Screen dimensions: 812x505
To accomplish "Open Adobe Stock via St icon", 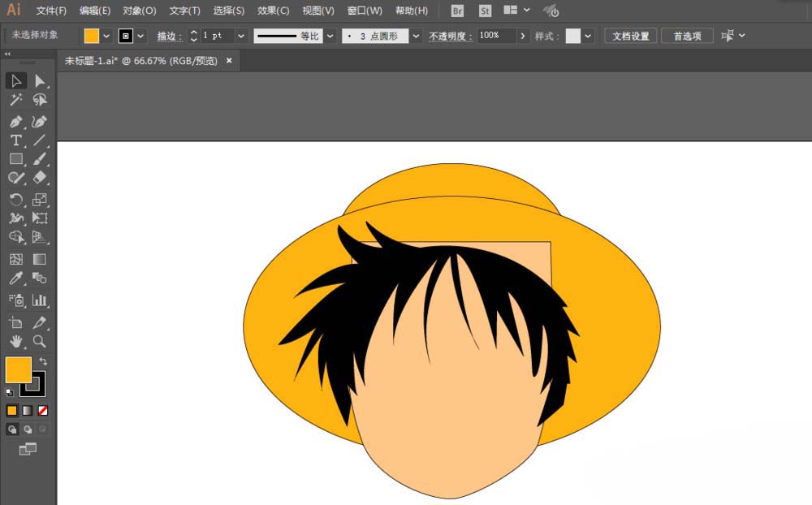I will point(485,11).
